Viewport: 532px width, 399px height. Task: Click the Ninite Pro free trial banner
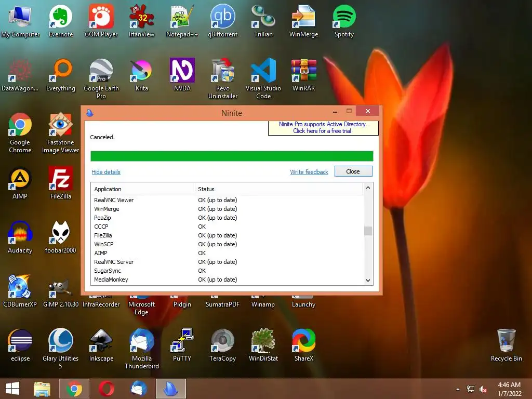pyautogui.click(x=323, y=128)
